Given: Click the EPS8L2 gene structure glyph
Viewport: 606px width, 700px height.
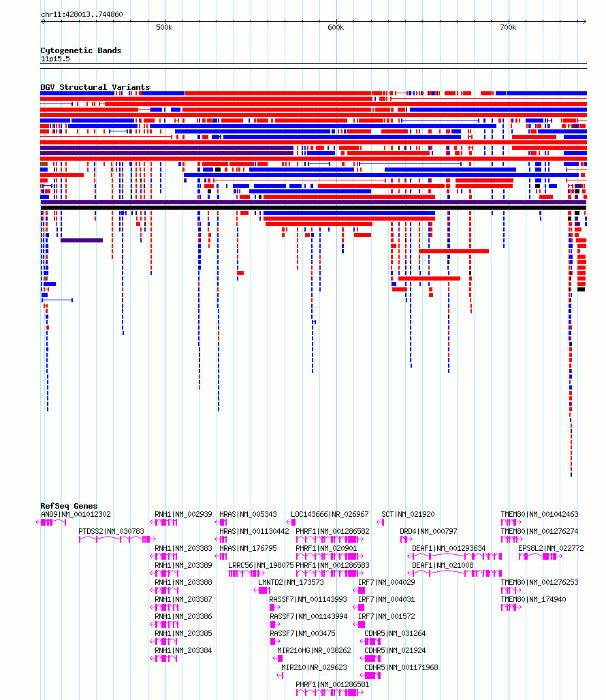Looking at the screenshot, I should pyautogui.click(x=541, y=556).
